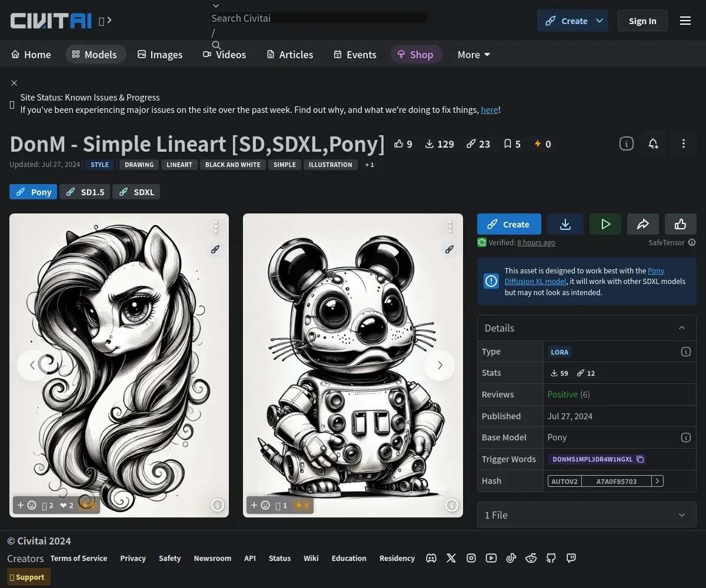Viewport: 706px width, 588px height.
Task: Click the info icon on robot mouse image
Action: [452, 505]
